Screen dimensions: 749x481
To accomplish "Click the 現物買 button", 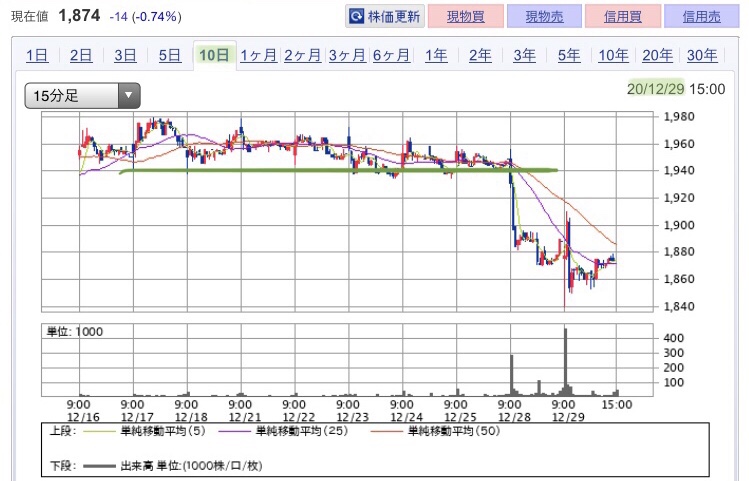I will pyautogui.click(x=466, y=17).
